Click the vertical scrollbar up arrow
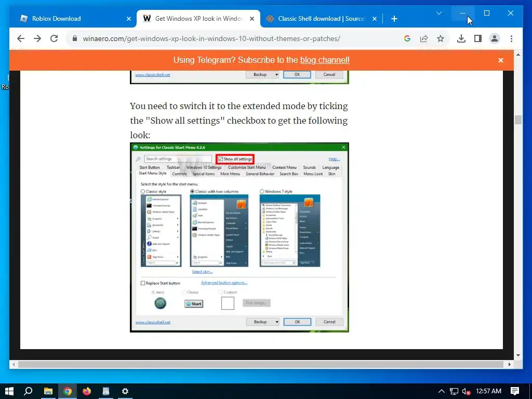 click(518, 55)
